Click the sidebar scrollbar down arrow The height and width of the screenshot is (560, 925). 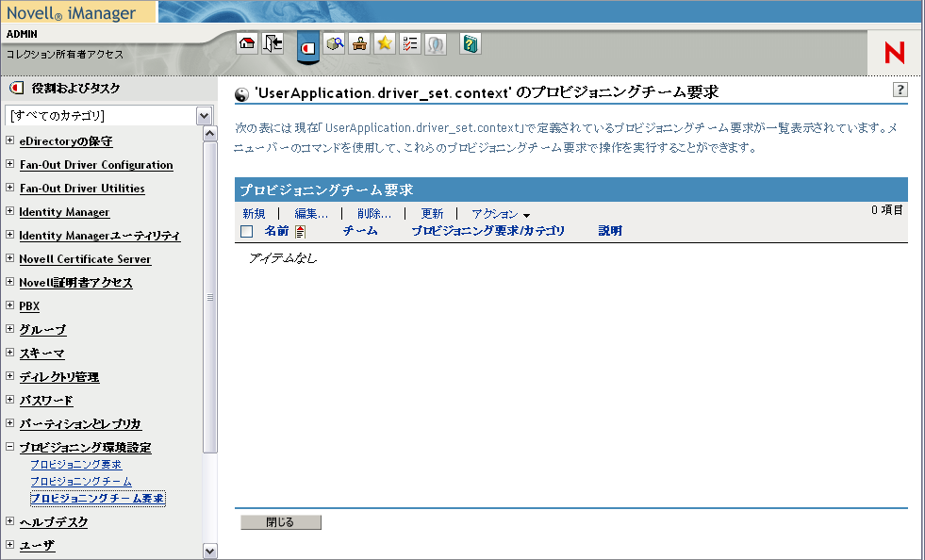pyautogui.click(x=210, y=552)
